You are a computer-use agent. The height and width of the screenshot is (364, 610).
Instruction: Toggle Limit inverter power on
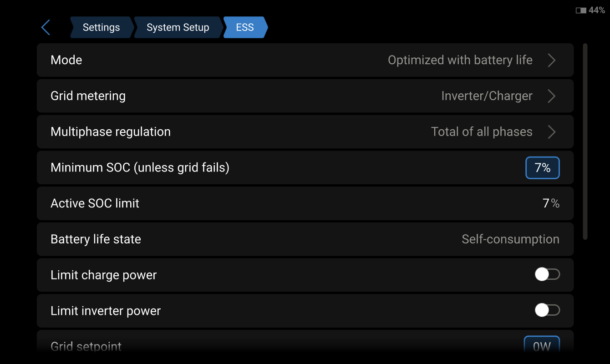tap(547, 310)
